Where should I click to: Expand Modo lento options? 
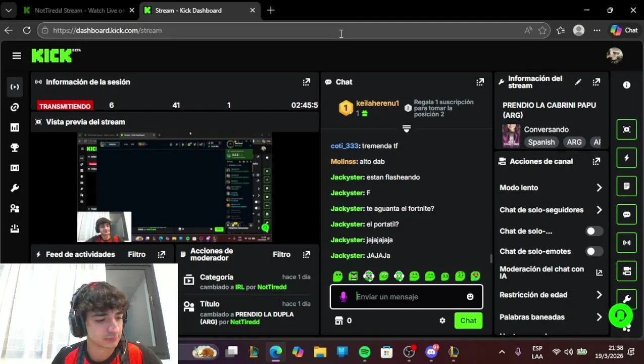(x=551, y=188)
